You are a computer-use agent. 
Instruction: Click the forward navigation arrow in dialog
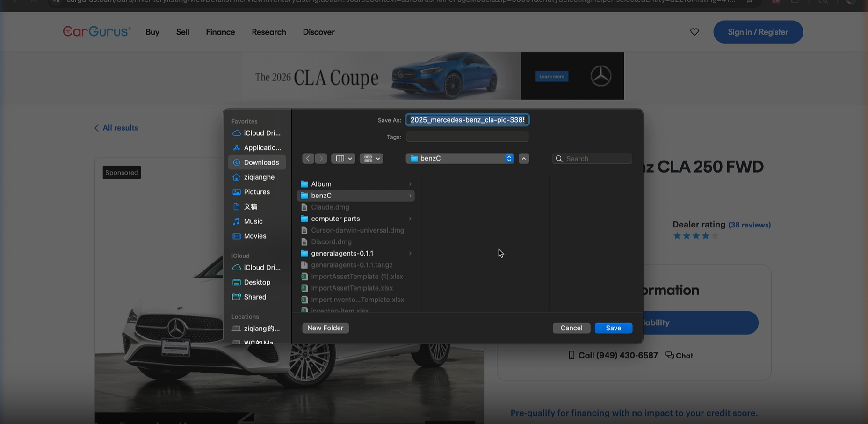tap(321, 159)
